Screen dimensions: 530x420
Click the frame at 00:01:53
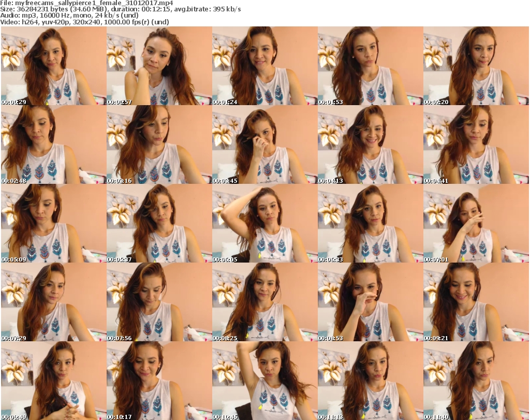click(x=370, y=66)
